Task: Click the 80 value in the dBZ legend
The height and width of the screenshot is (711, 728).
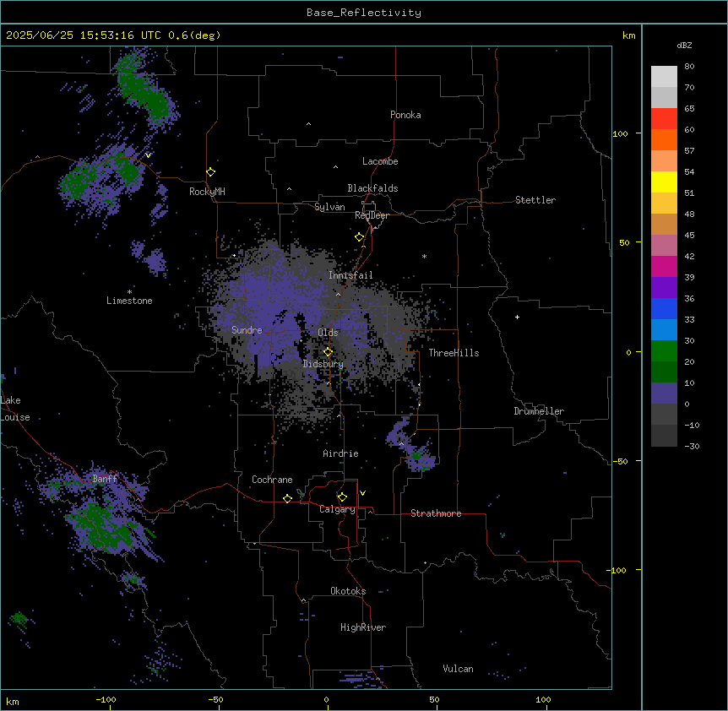Action: 689,67
